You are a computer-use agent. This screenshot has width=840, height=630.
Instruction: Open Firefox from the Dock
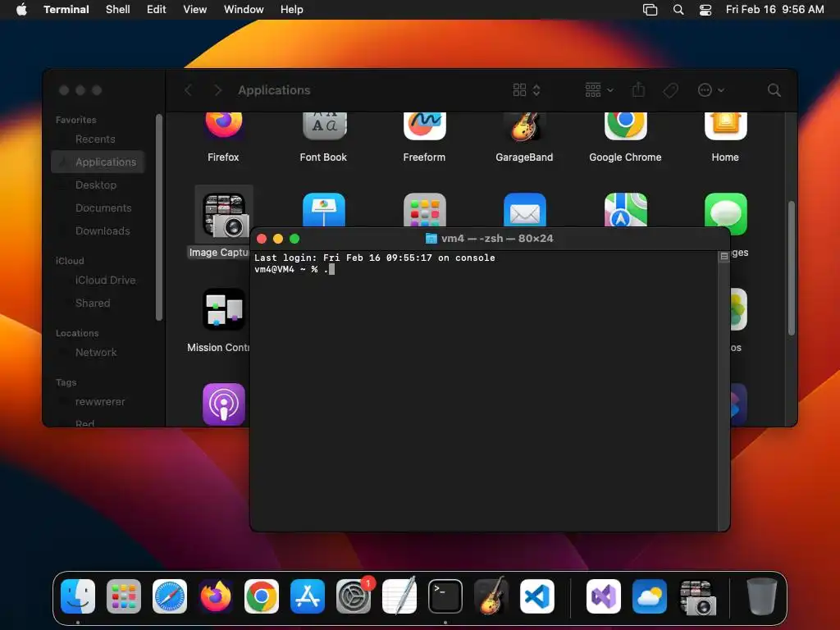point(216,596)
